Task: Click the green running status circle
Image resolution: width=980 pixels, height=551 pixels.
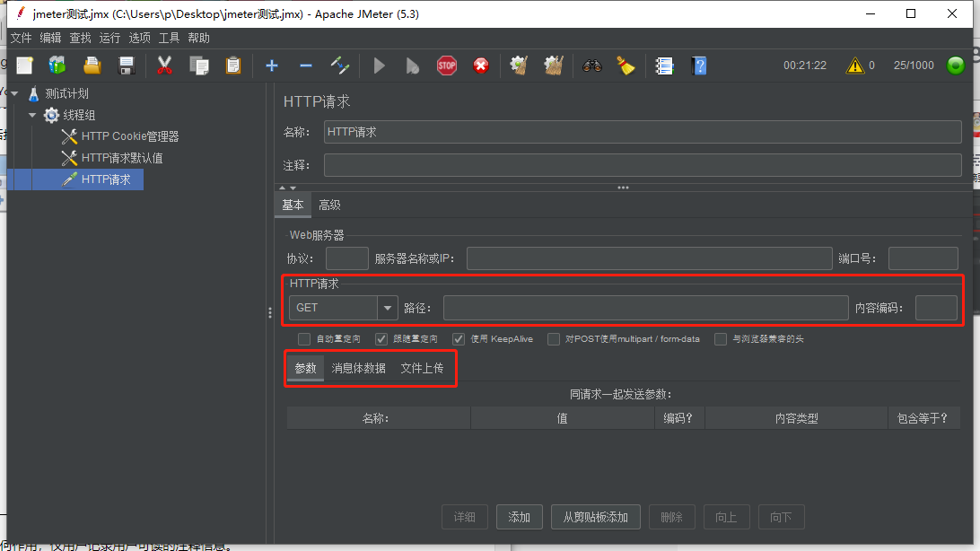Action: 956,65
